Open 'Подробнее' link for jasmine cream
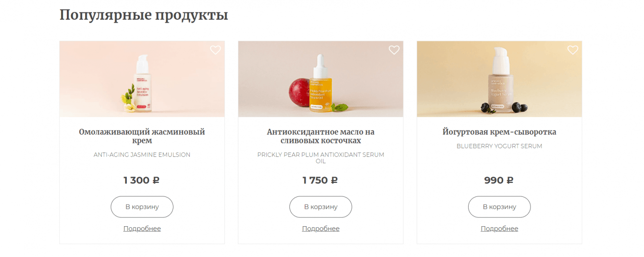This screenshot has width=644, height=257. [142, 229]
